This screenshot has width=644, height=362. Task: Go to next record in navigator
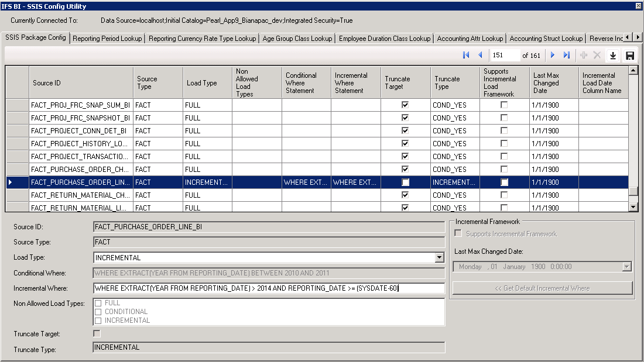pos(552,55)
